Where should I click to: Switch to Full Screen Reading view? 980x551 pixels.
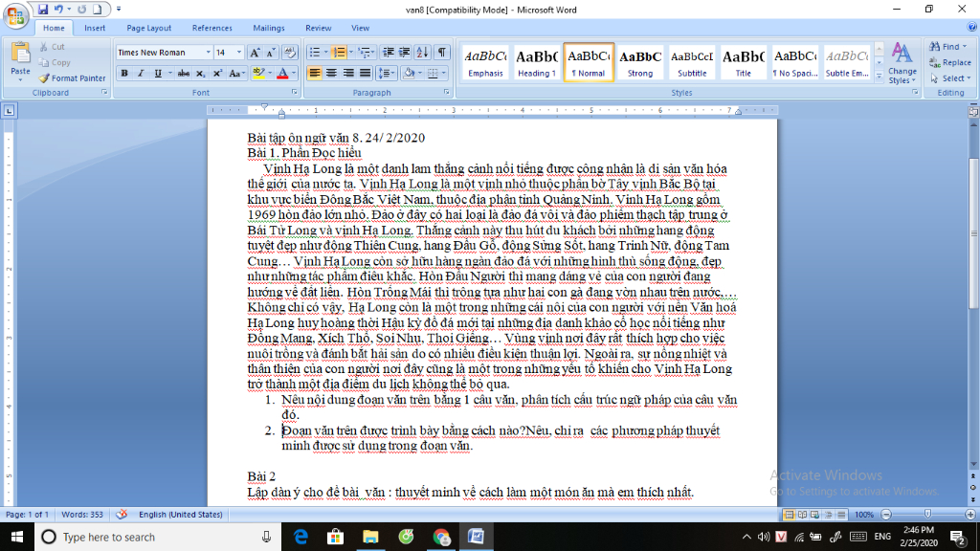pos(802,515)
